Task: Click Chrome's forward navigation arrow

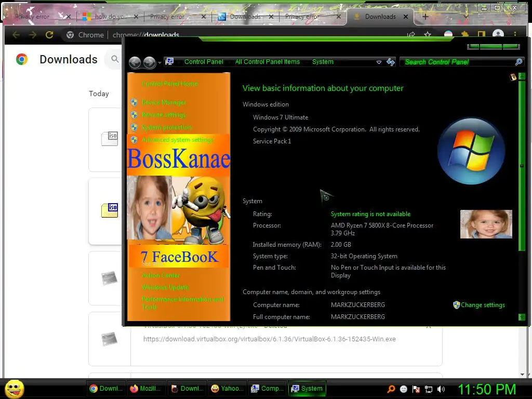Action: click(33, 35)
